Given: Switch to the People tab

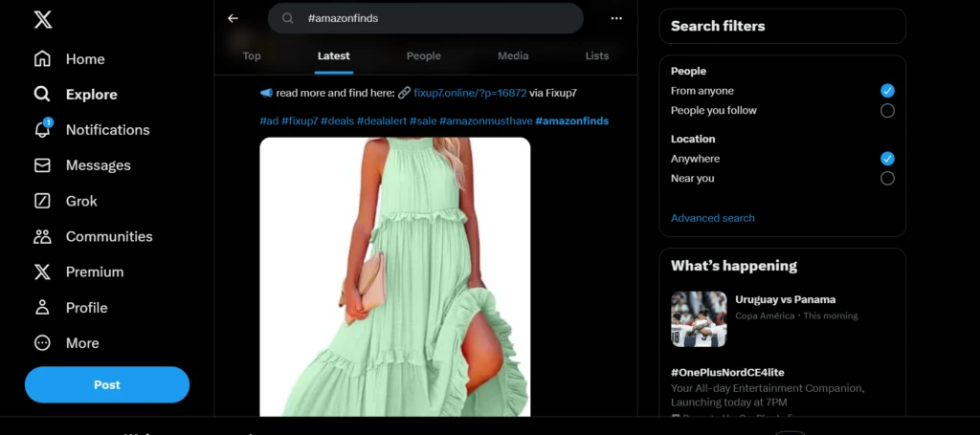Looking at the screenshot, I should tap(423, 55).
